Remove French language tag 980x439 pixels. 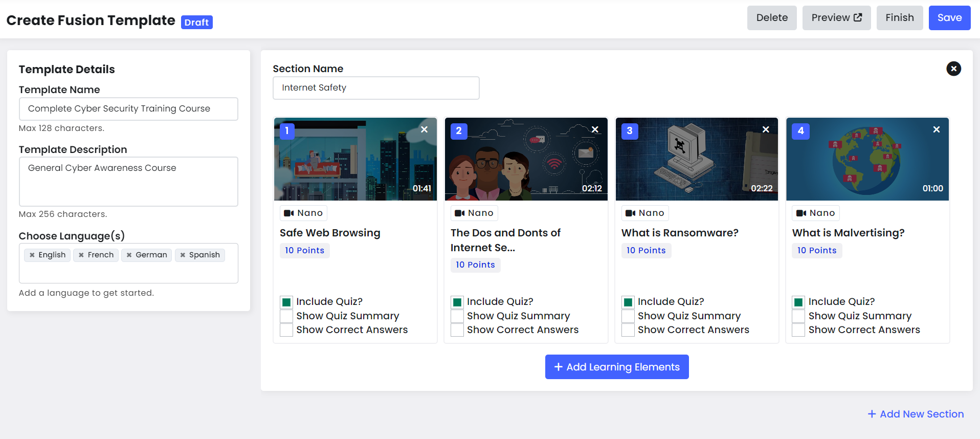click(81, 255)
